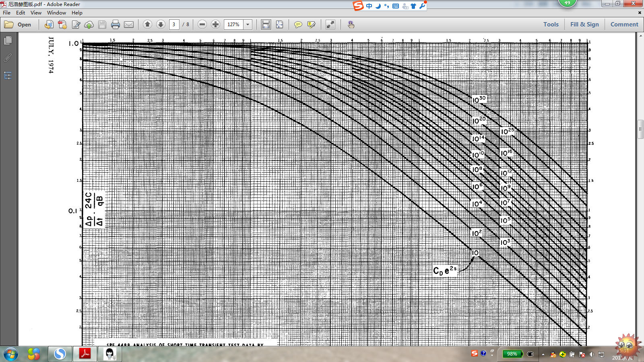This screenshot has height=362, width=644.
Task: Click the help question mark tray icon
Action: 483,353
